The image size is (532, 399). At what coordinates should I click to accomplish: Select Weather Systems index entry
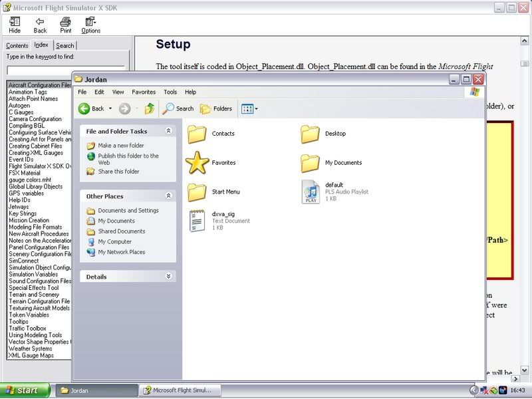tap(30, 348)
